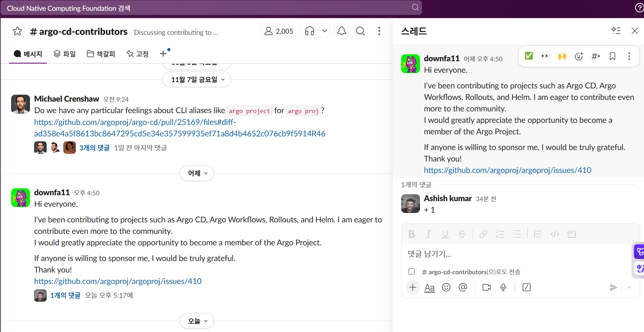This screenshot has width=644, height=332.
Task: Send the thread reply
Action: pos(613,287)
